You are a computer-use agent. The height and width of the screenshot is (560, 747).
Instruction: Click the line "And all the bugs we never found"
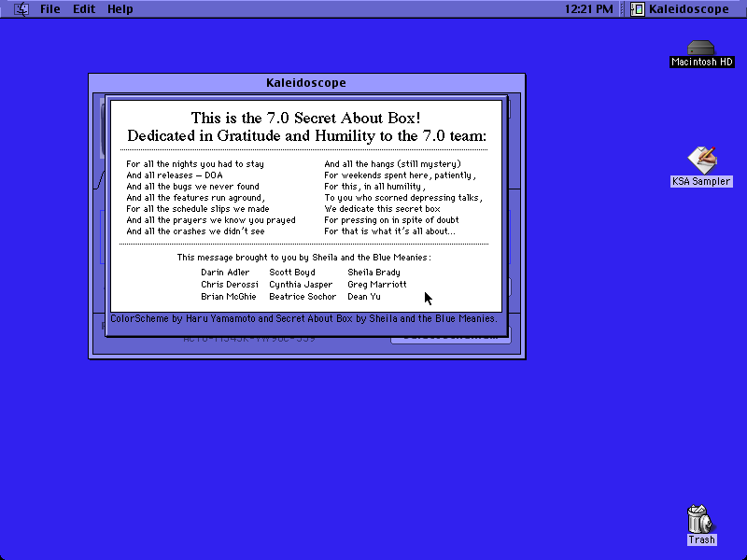click(x=193, y=187)
